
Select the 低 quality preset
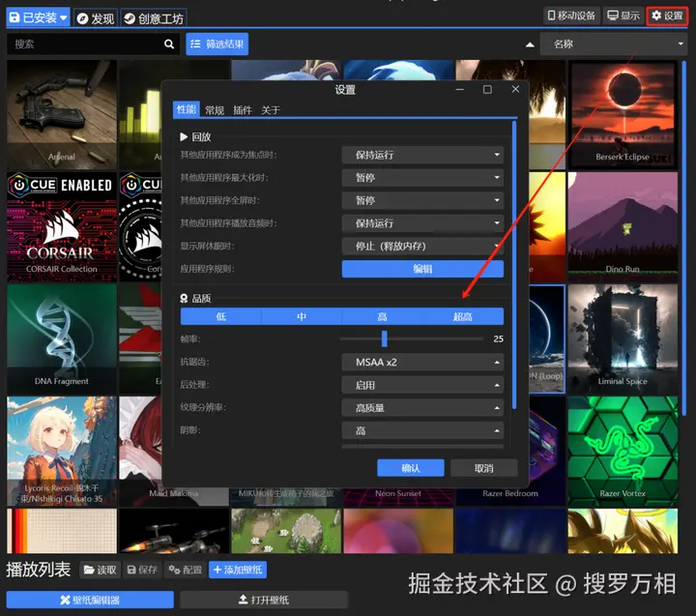pos(220,316)
